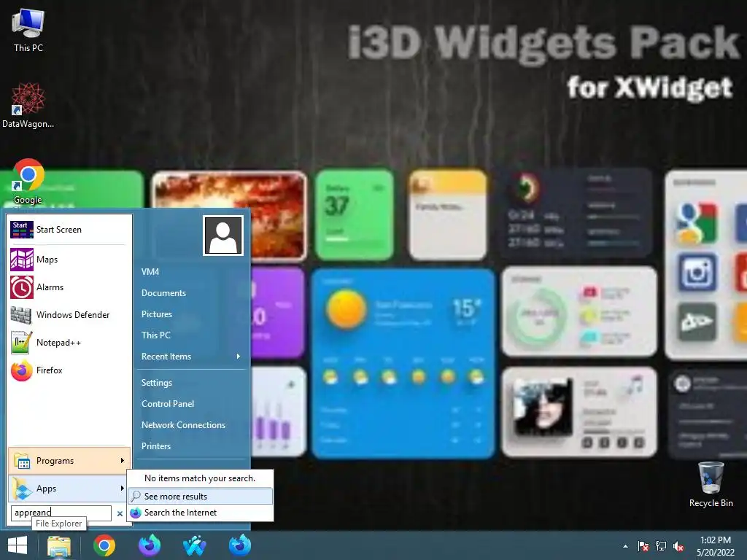Click the network status tray icon
The width and height of the screenshot is (747, 560).
pyautogui.click(x=661, y=546)
